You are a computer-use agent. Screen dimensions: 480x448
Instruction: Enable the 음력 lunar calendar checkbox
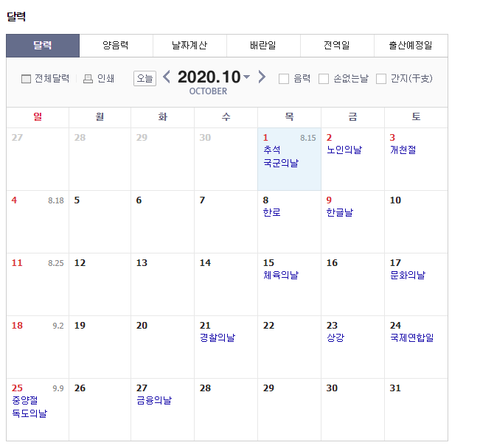284,79
